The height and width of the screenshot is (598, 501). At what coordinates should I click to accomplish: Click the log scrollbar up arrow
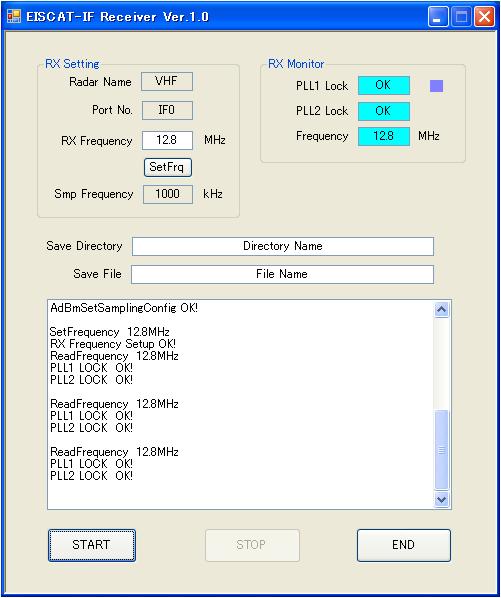point(442,309)
